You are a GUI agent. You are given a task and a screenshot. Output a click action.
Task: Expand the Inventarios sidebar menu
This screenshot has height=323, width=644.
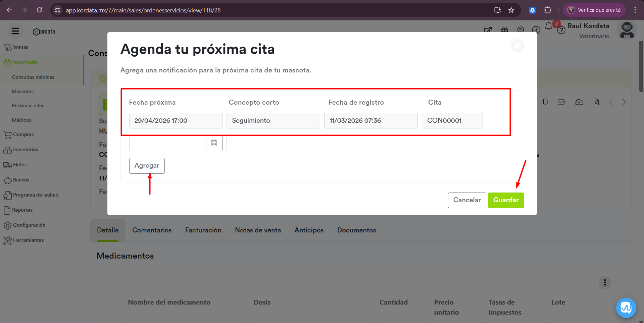pyautogui.click(x=26, y=150)
